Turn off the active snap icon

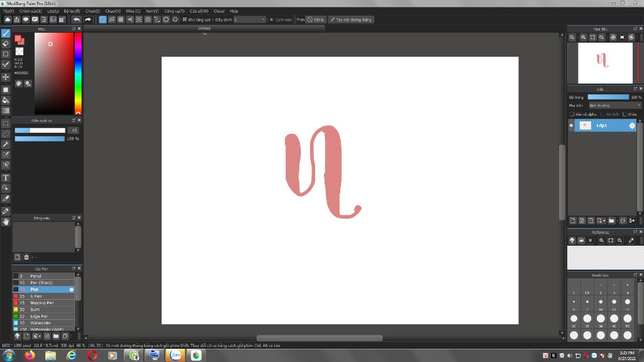103,19
